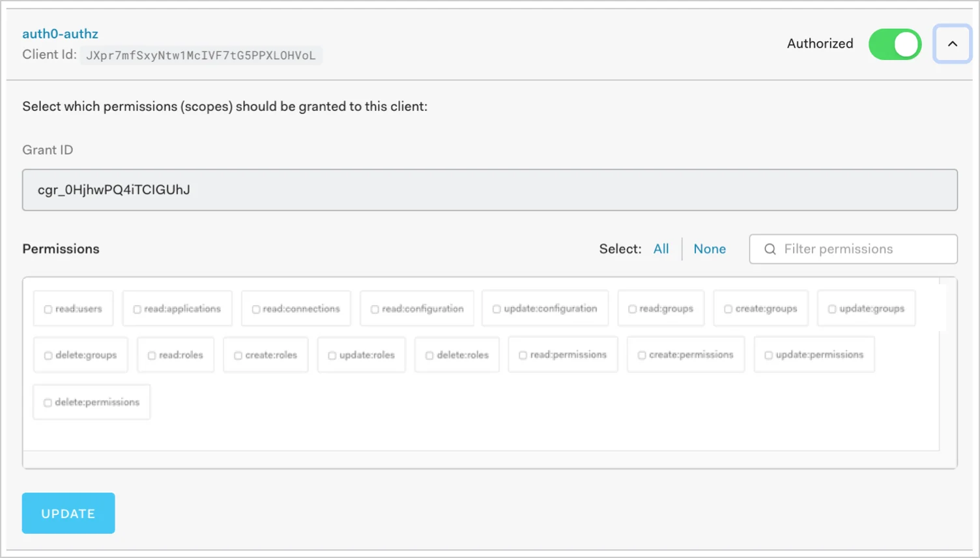Check the delete:permissions permission
980x558 pixels.
48,403
